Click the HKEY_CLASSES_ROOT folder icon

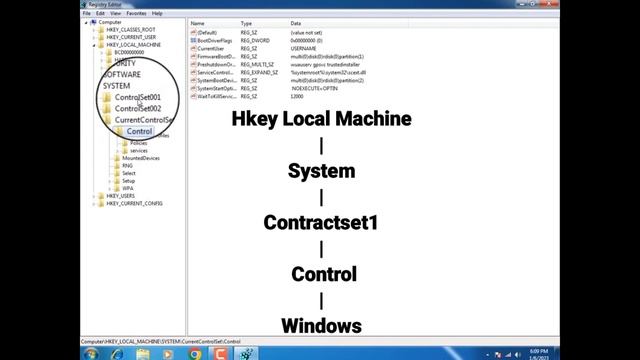click(x=101, y=30)
